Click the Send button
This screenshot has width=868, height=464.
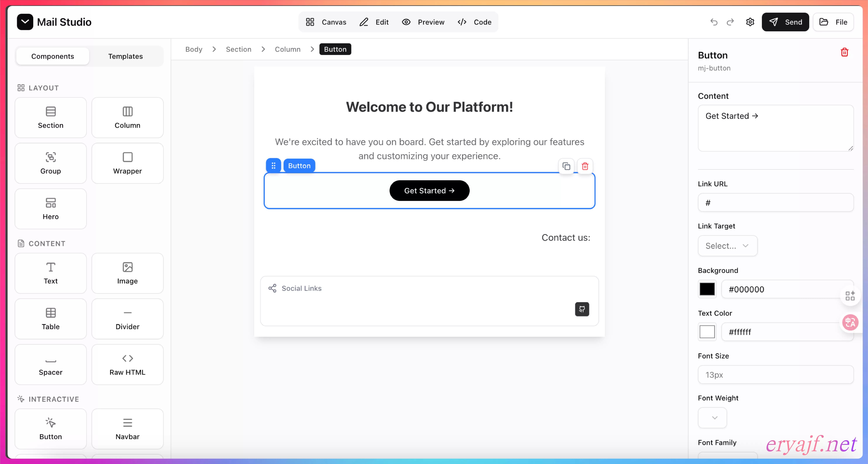point(785,22)
